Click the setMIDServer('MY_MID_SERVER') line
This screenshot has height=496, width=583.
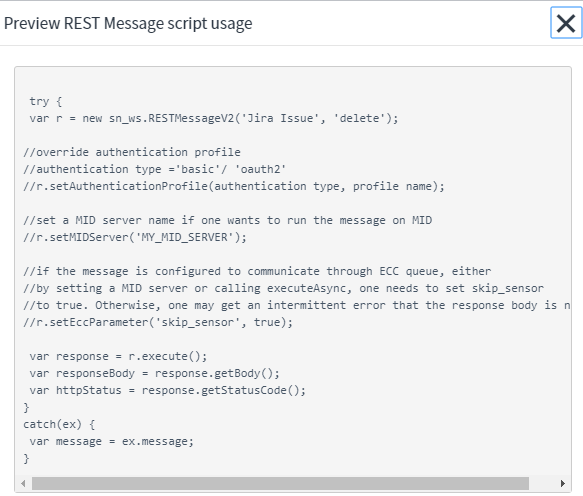[135, 237]
